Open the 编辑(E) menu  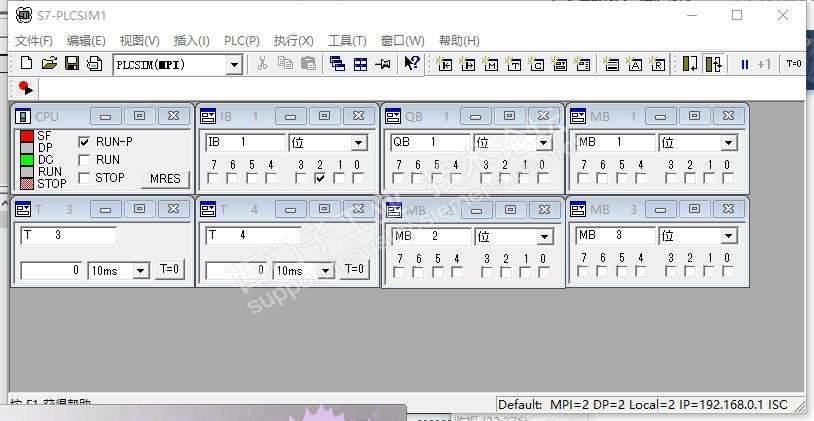click(86, 40)
